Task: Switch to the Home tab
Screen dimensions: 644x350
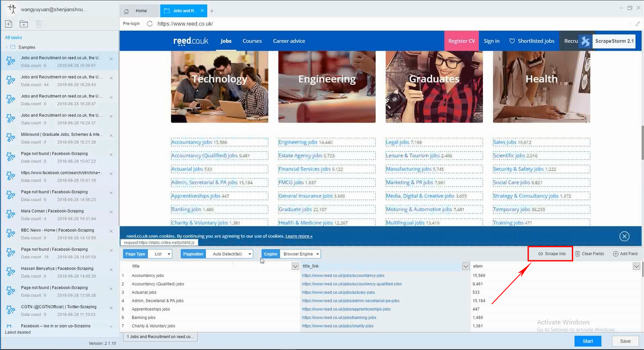Action: click(x=140, y=11)
